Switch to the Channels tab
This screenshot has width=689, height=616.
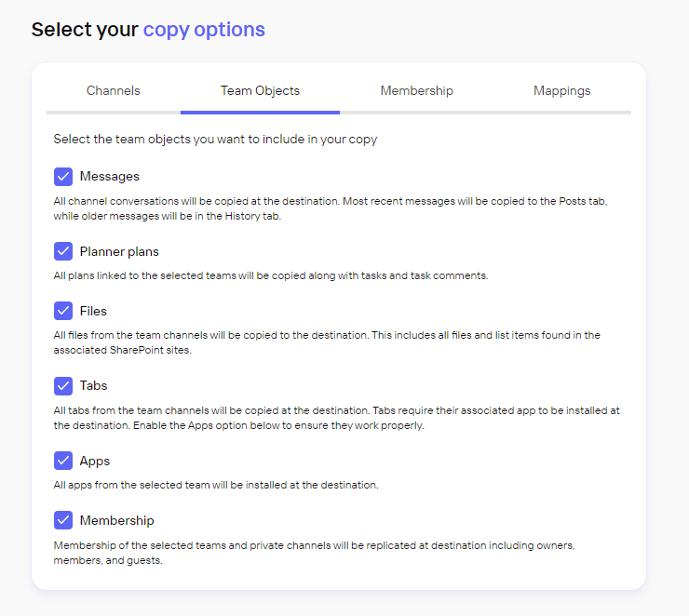[114, 91]
